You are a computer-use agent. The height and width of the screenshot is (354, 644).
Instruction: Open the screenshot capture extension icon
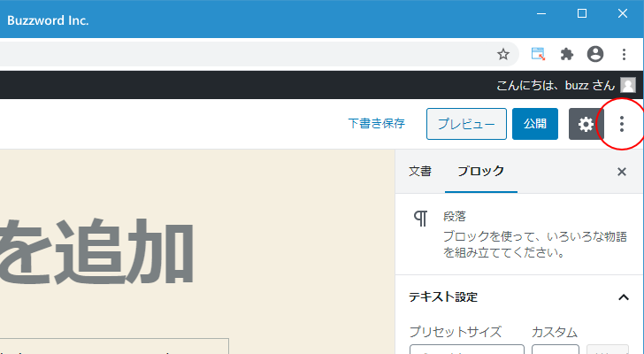click(x=538, y=54)
